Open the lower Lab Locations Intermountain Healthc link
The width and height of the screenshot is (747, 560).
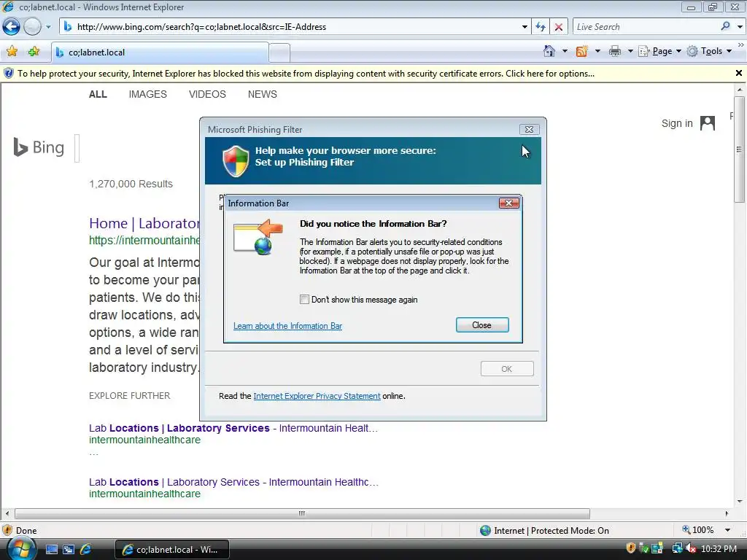(233, 482)
